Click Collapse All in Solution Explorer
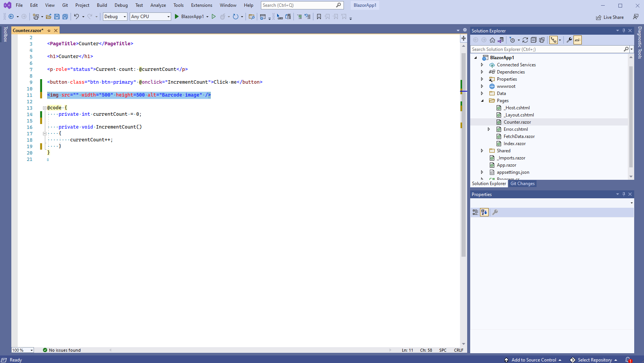The height and width of the screenshot is (363, 644). coord(534,40)
